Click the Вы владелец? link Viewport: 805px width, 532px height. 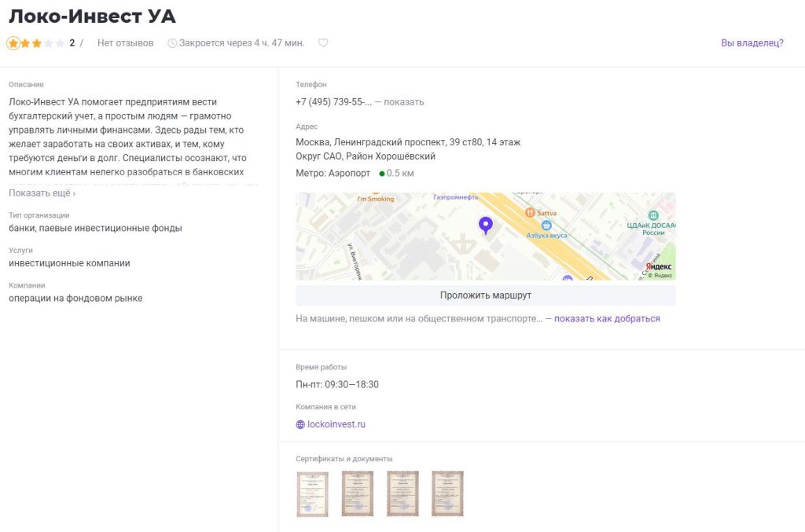click(x=752, y=43)
